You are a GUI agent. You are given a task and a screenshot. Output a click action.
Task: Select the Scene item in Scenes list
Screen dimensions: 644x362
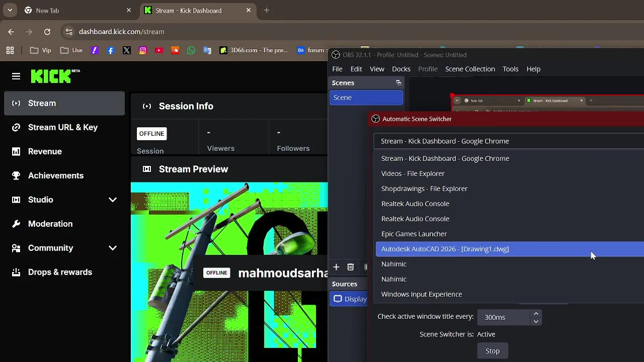coord(366,98)
